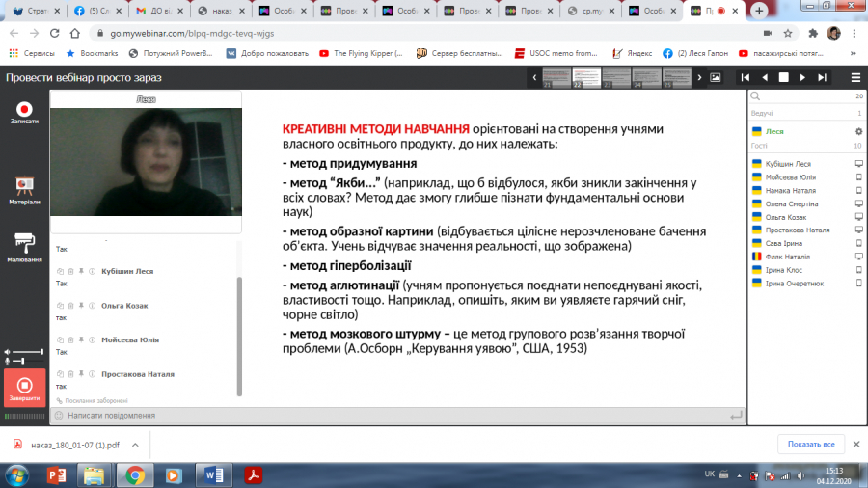The image size is (868, 488).
Task: Open settings gear next to host Леся
Action: (x=858, y=130)
